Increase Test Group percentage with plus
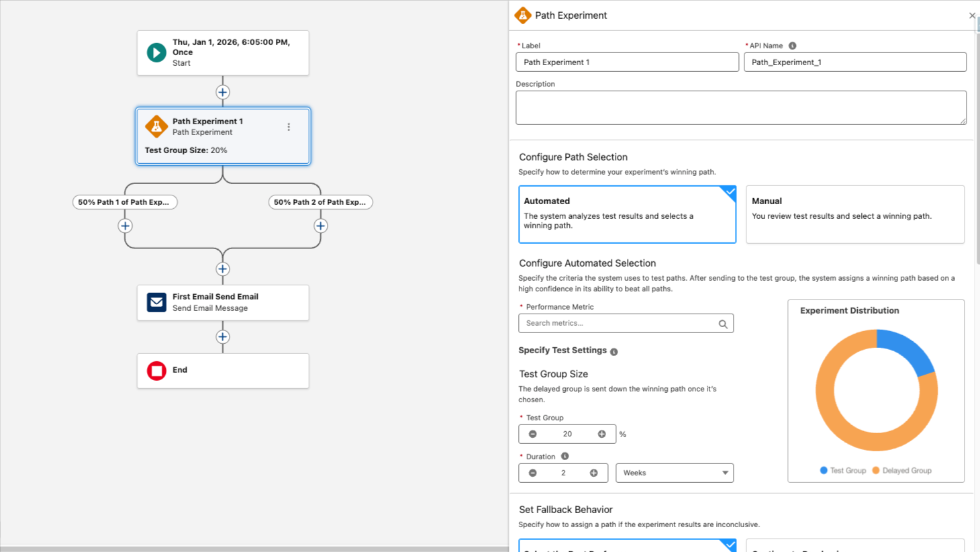The width and height of the screenshot is (980, 552). click(602, 434)
